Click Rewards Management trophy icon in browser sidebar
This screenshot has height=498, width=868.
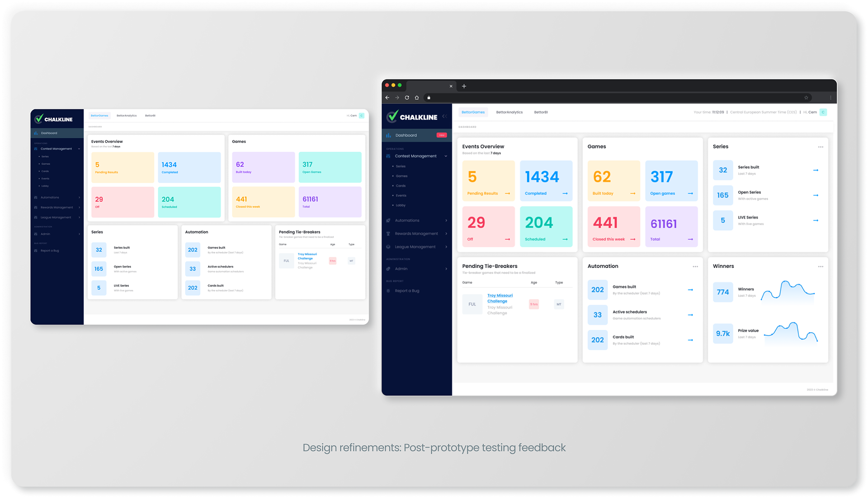(x=388, y=234)
